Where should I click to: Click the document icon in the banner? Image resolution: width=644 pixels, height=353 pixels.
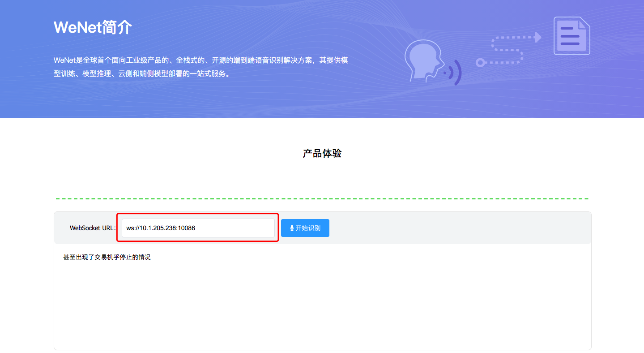(x=571, y=36)
